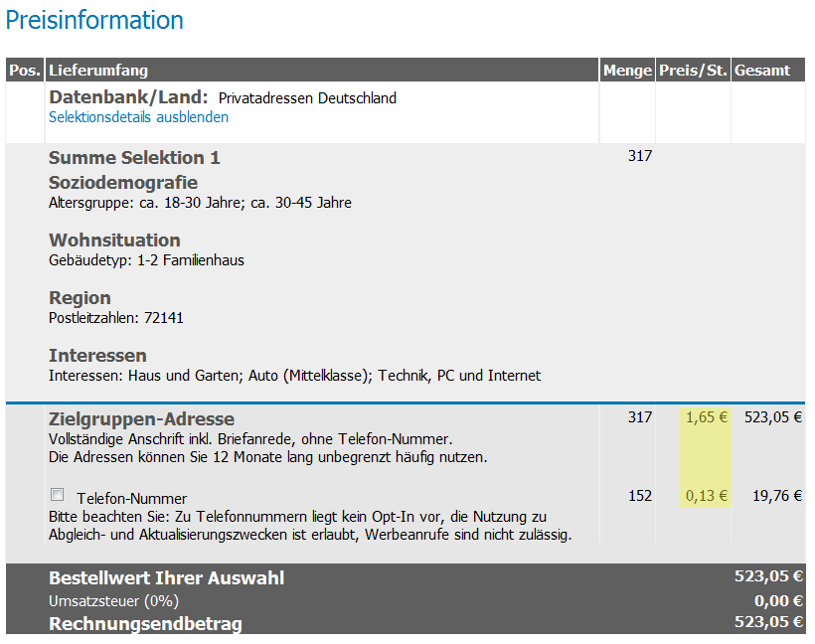
Task: Click the highlighted 1,65 € unit price
Action: coord(705,417)
